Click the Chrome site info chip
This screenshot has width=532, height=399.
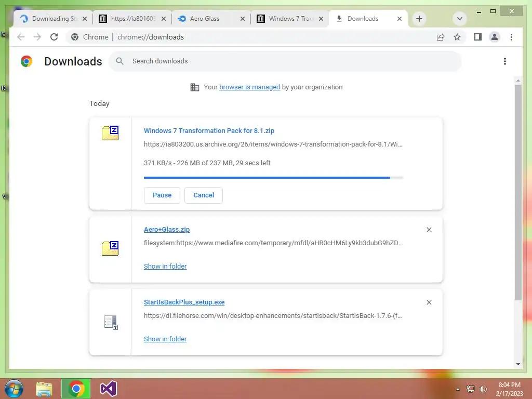point(89,37)
